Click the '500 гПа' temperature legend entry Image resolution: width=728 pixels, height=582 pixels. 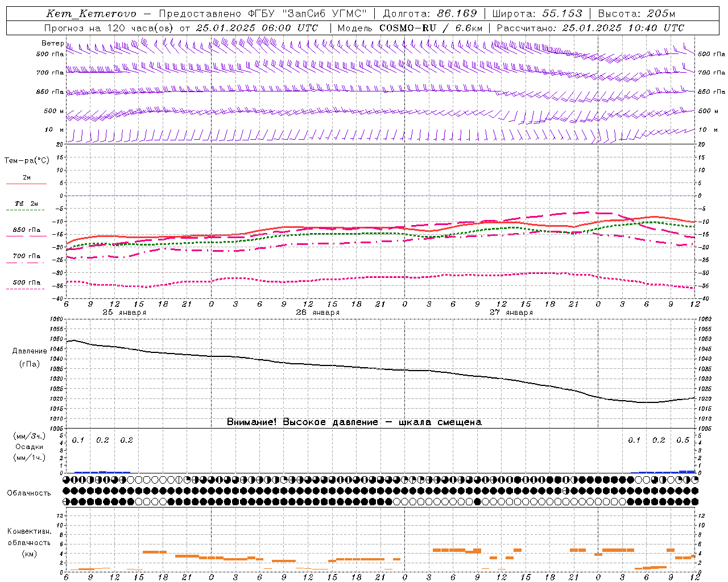(27, 282)
